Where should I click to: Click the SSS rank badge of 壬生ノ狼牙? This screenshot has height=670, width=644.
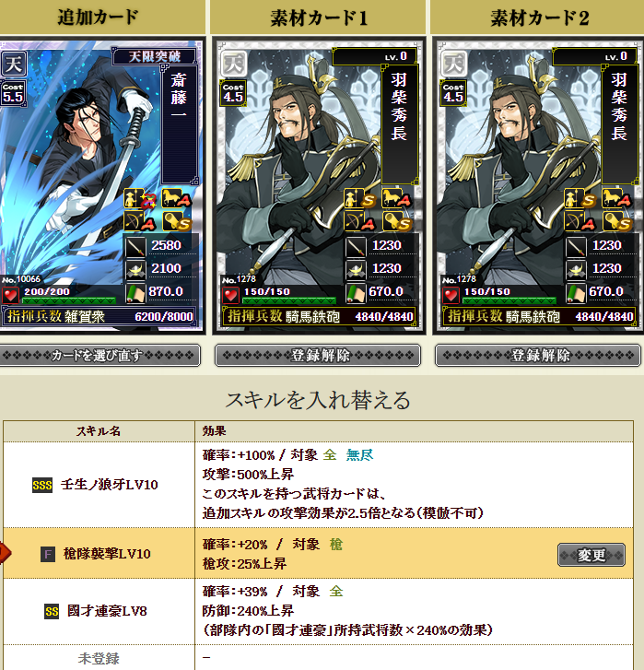[42, 485]
